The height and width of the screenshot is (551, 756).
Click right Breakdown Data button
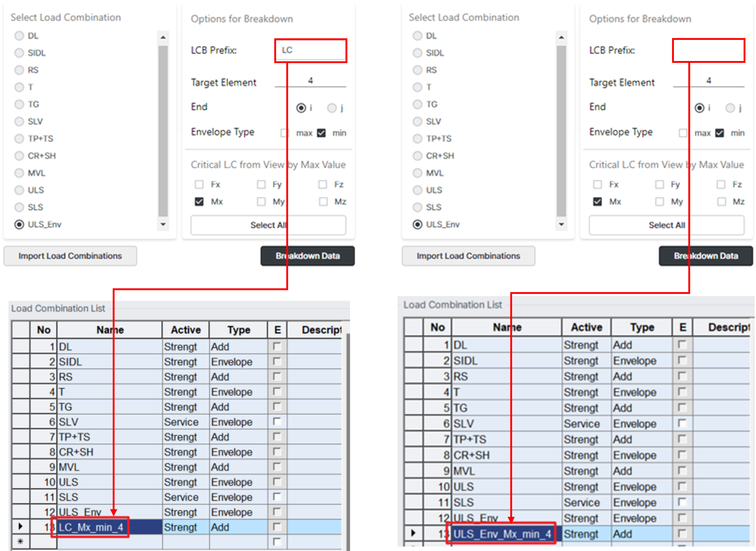[x=706, y=256]
